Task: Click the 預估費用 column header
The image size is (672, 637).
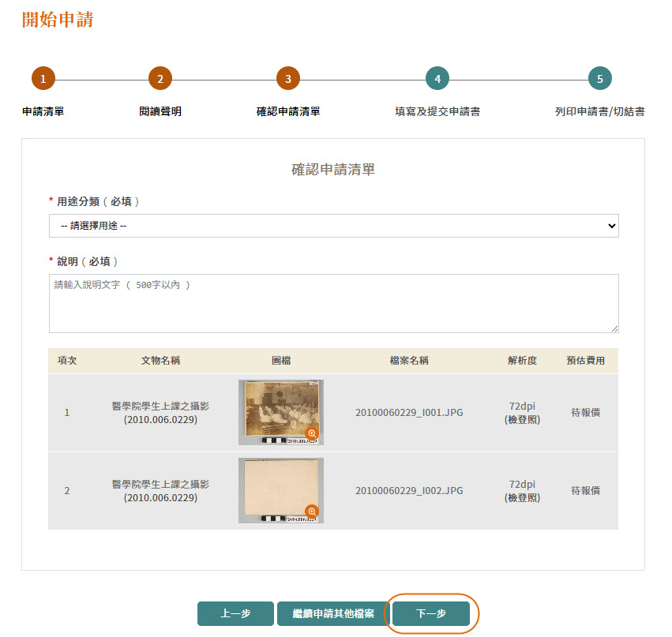Action: click(x=585, y=361)
